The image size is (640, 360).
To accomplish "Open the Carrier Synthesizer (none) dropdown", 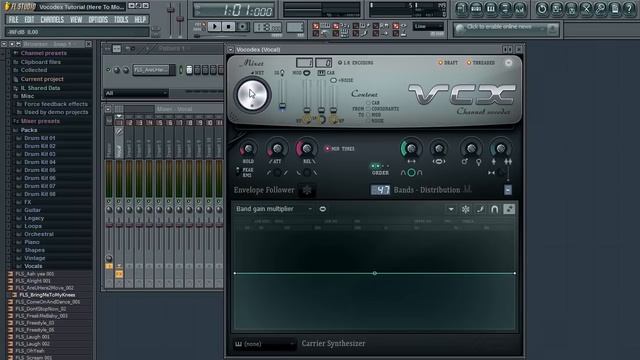I will (264, 344).
